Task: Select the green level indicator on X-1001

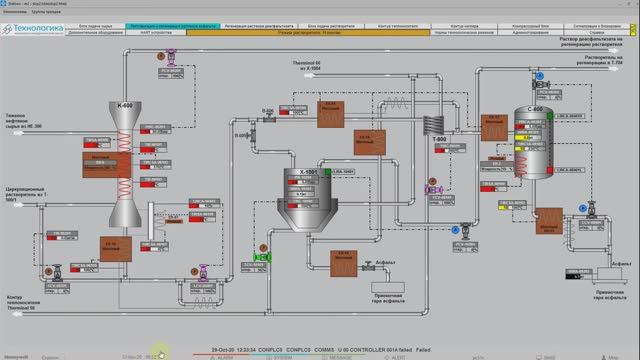Action: tap(328, 172)
